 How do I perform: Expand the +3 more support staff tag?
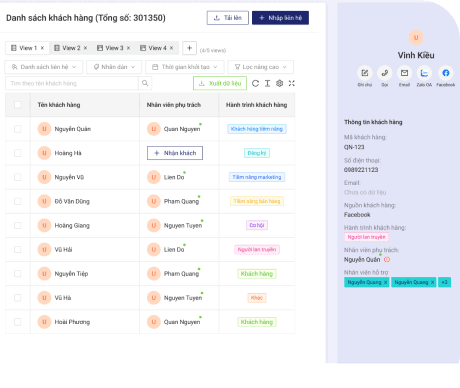444,282
